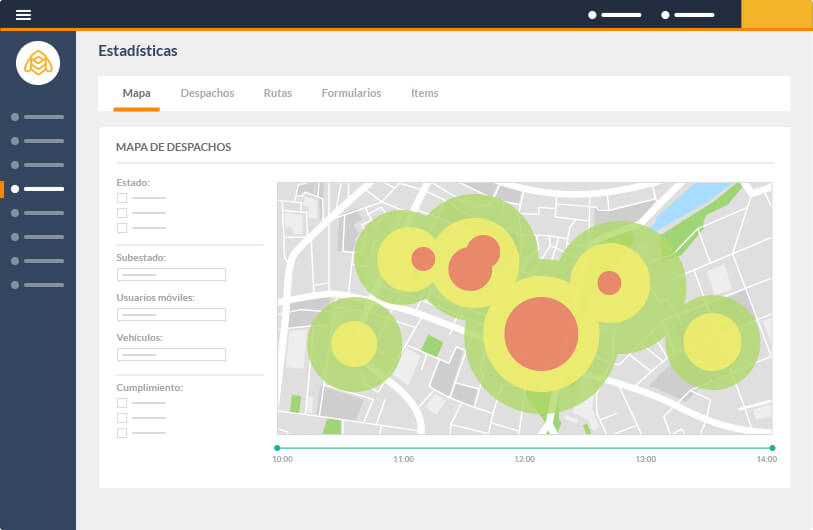Open the hamburger menu icon
The image size is (813, 530).
[x=23, y=15]
